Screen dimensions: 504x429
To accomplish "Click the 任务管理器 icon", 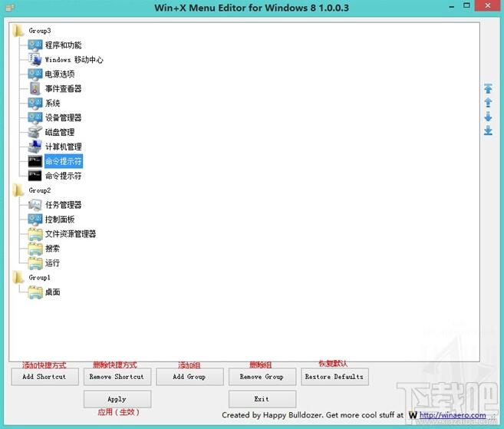I will pyautogui.click(x=35, y=205).
